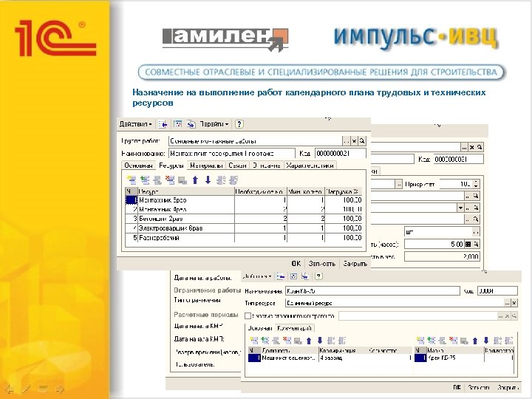This screenshot has height=399, width=532.
Task: Open select button of Группа работ field
Action: pos(346,141)
